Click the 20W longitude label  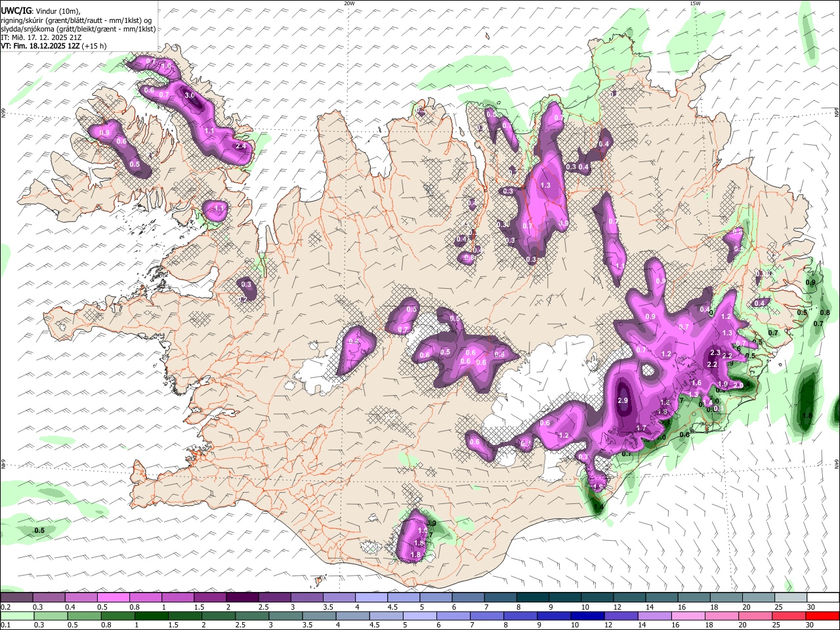pyautogui.click(x=349, y=3)
